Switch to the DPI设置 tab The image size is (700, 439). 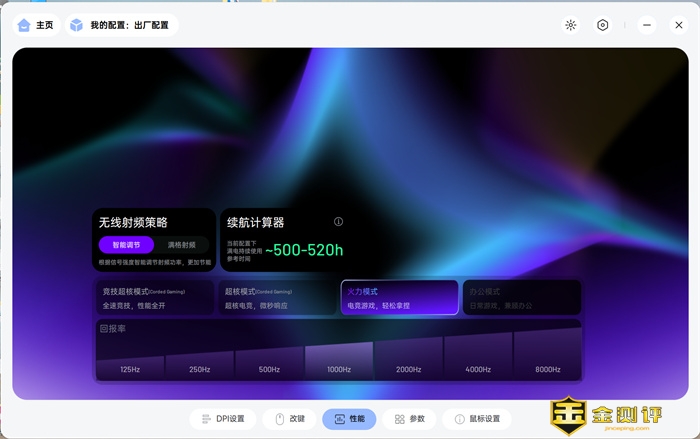(223, 419)
